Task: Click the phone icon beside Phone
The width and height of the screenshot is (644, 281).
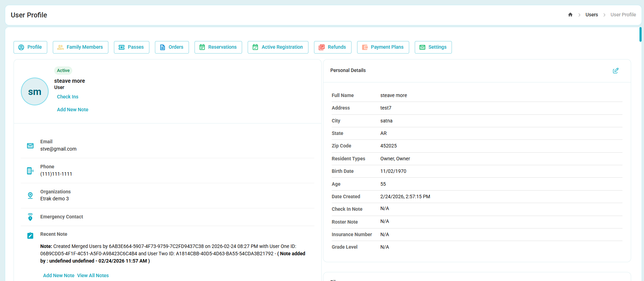Action: click(30, 171)
